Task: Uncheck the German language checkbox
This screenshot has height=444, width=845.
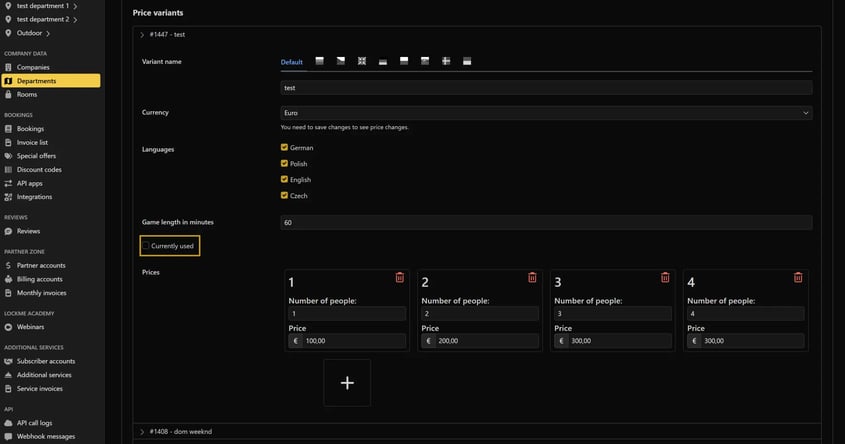Action: pos(285,148)
